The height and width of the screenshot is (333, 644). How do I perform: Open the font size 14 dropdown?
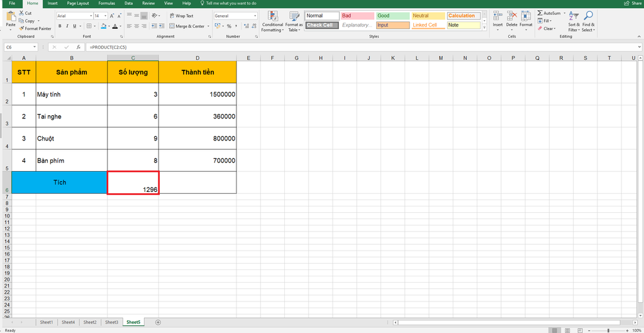click(106, 16)
